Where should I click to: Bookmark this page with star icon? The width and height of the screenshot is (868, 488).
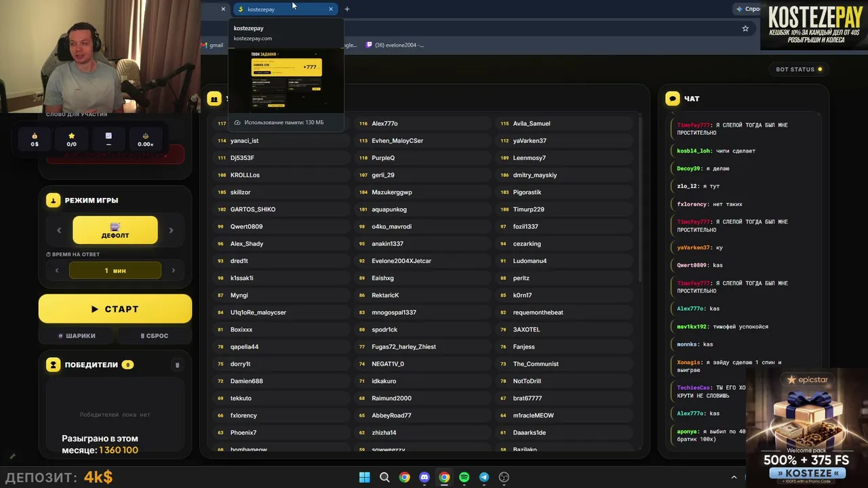click(x=745, y=28)
